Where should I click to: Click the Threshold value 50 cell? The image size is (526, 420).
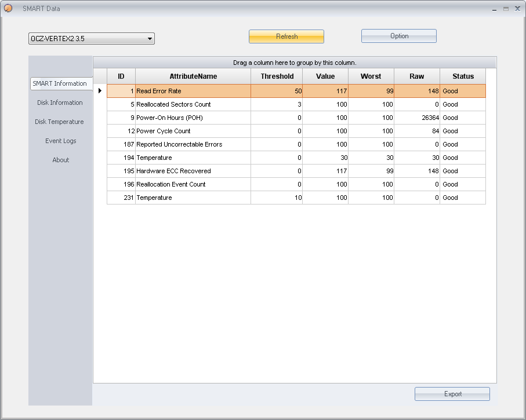(277, 91)
